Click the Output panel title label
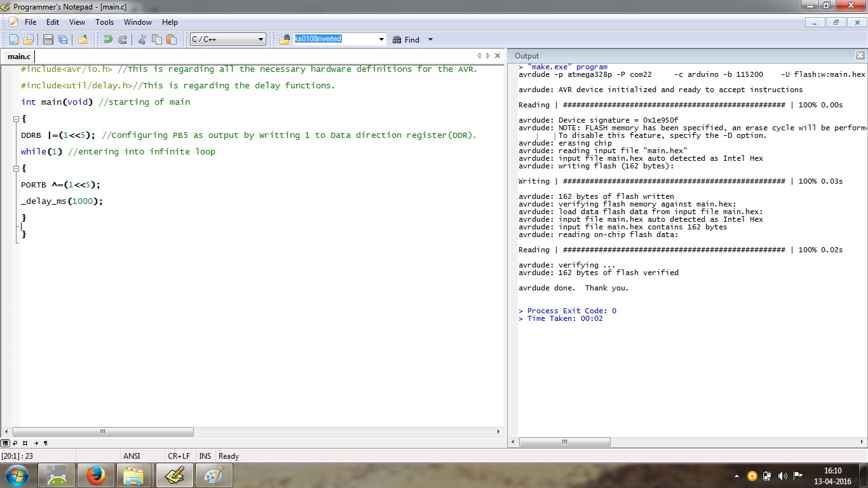The image size is (868, 488). 527,56
